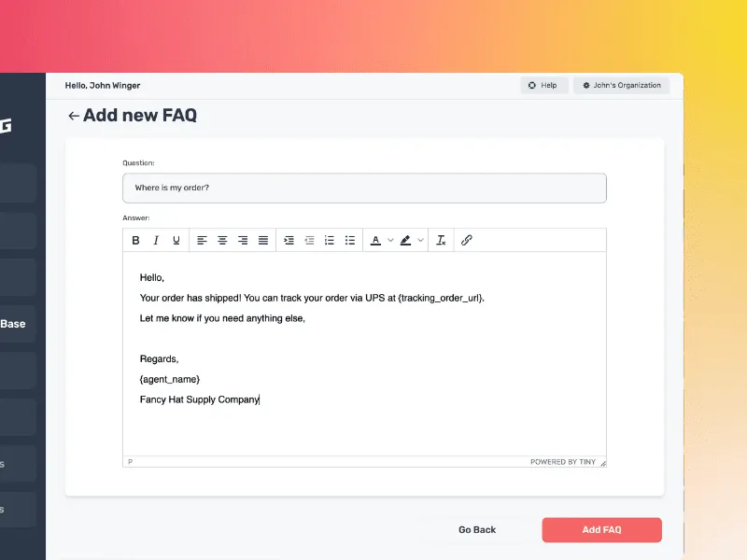Click the Add FAQ button
The height and width of the screenshot is (560, 747).
[x=601, y=530]
